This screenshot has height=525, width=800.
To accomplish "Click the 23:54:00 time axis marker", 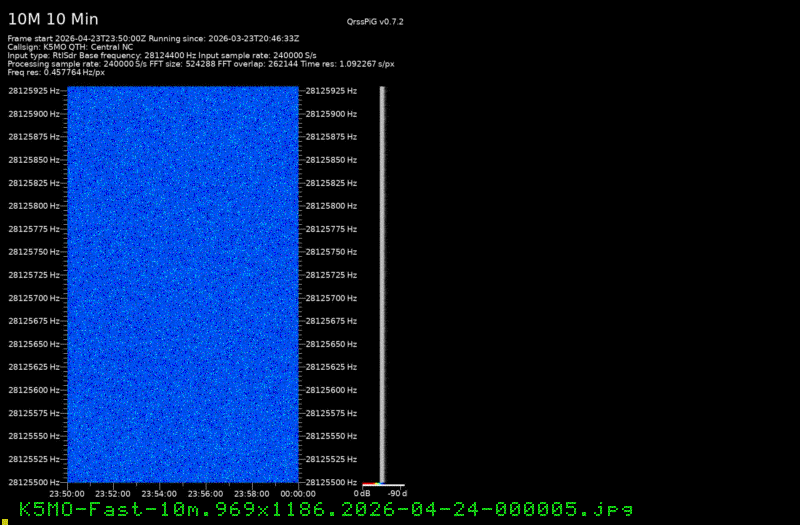I will coord(160,493).
